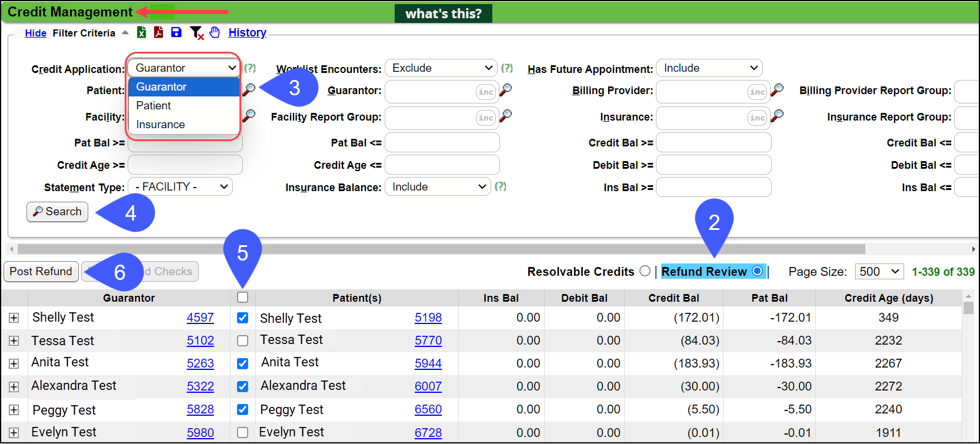
Task: Open Credit Application help question mark
Action: tap(250, 68)
